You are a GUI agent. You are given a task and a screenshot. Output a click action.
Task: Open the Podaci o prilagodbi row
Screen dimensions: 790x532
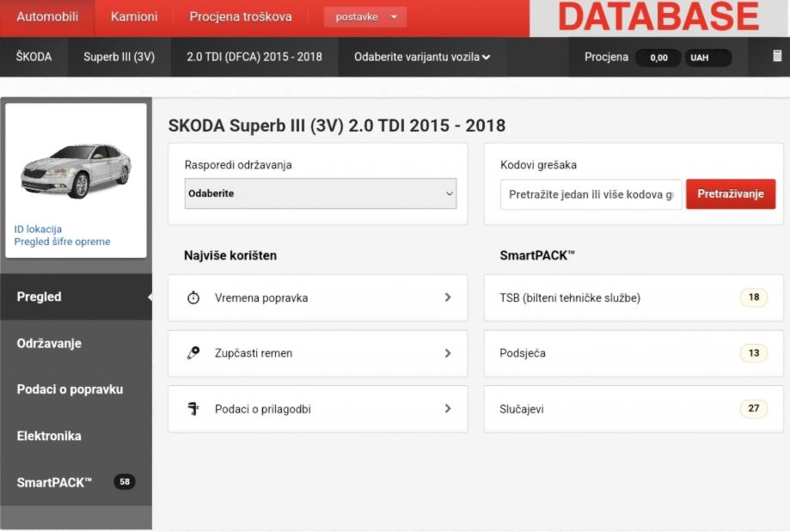(x=317, y=408)
